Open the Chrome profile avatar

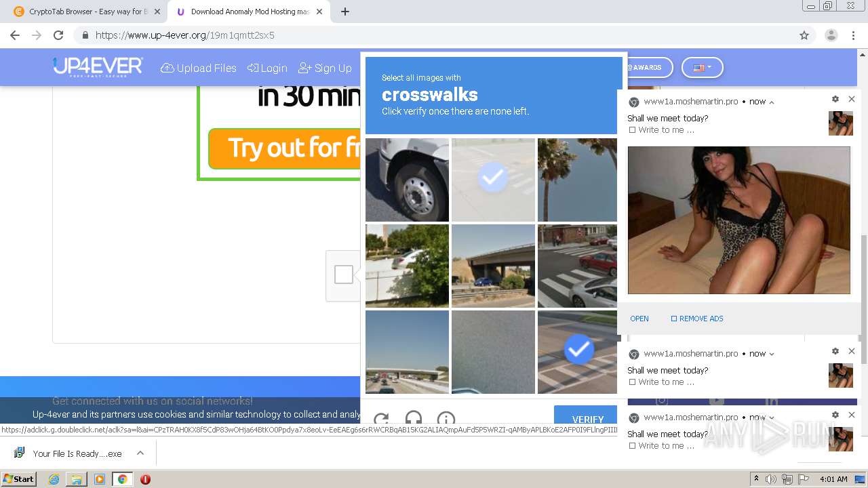tap(831, 35)
